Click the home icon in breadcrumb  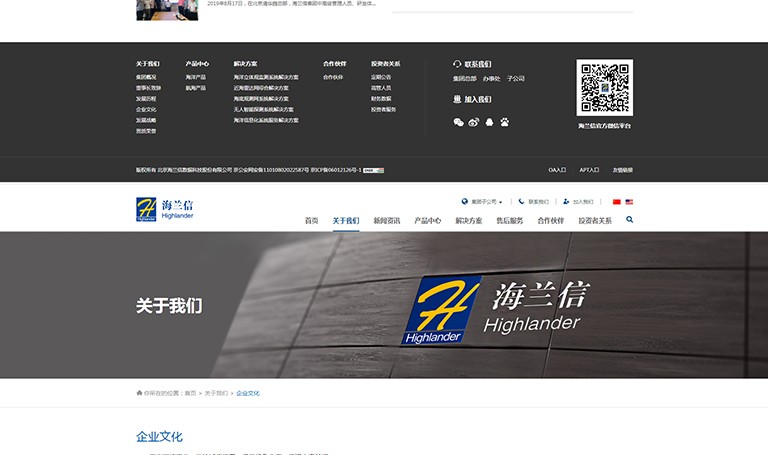pyautogui.click(x=139, y=393)
